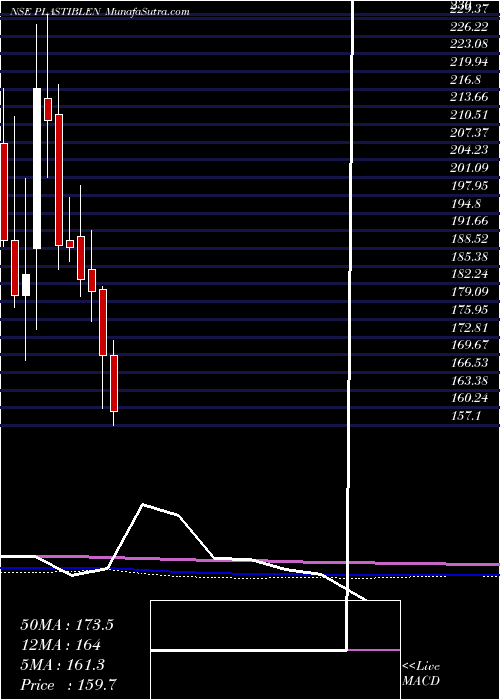Click the 191.66 price level

click(x=471, y=222)
